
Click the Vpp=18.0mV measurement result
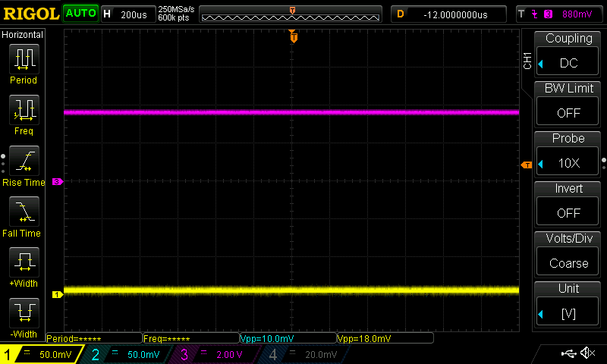(x=385, y=338)
